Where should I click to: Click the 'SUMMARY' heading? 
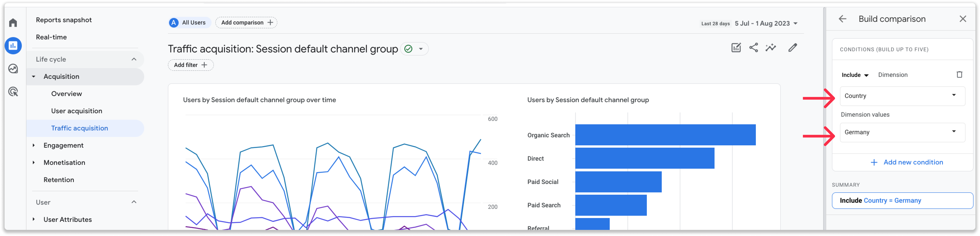845,185
